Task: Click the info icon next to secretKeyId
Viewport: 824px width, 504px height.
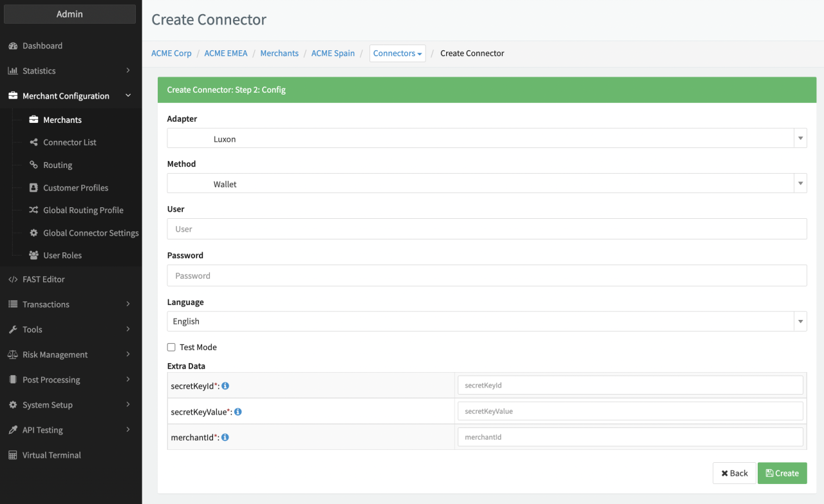Action: (x=226, y=386)
